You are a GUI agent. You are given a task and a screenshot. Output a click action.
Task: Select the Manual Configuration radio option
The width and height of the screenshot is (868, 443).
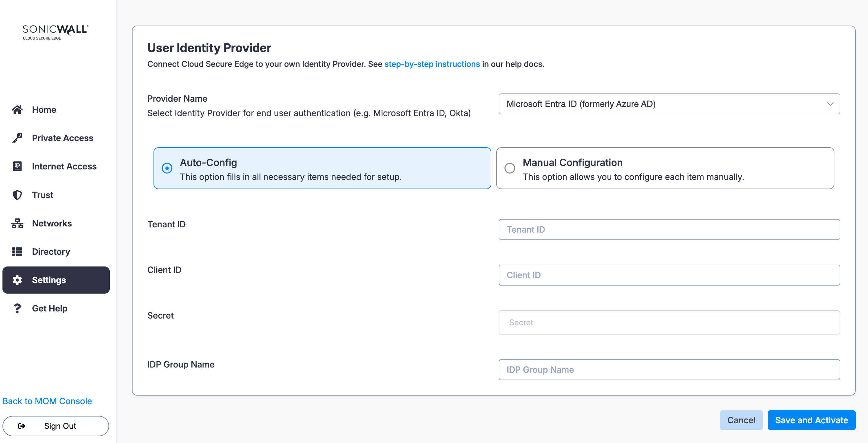coord(510,168)
